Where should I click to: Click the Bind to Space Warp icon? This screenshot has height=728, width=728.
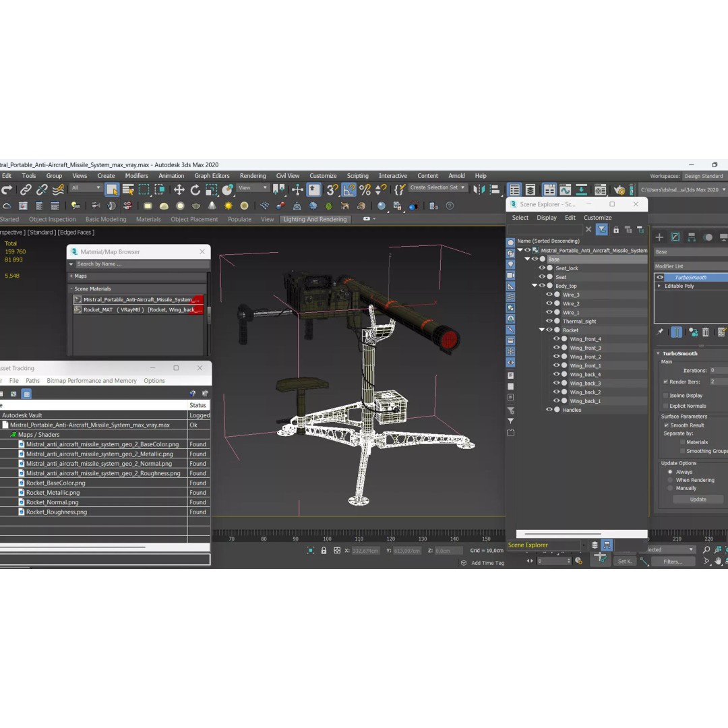click(x=58, y=189)
